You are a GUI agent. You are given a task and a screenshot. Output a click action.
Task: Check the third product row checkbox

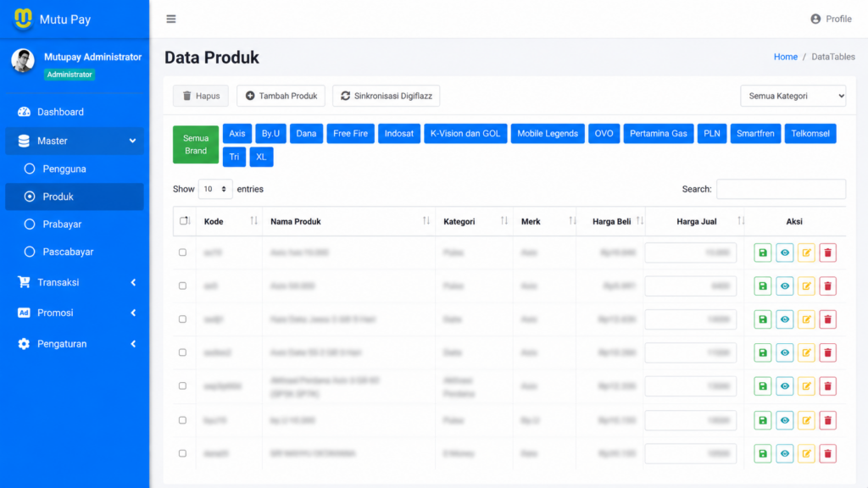[182, 319]
